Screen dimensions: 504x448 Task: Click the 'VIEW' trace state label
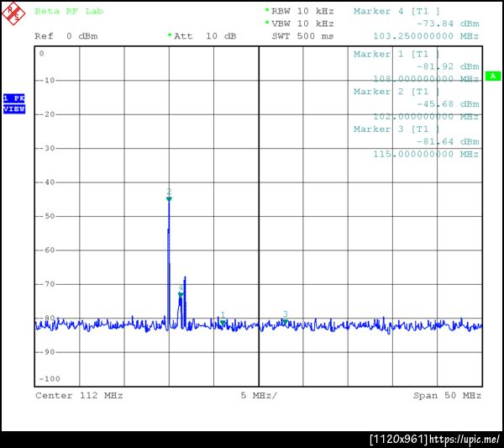click(14, 109)
